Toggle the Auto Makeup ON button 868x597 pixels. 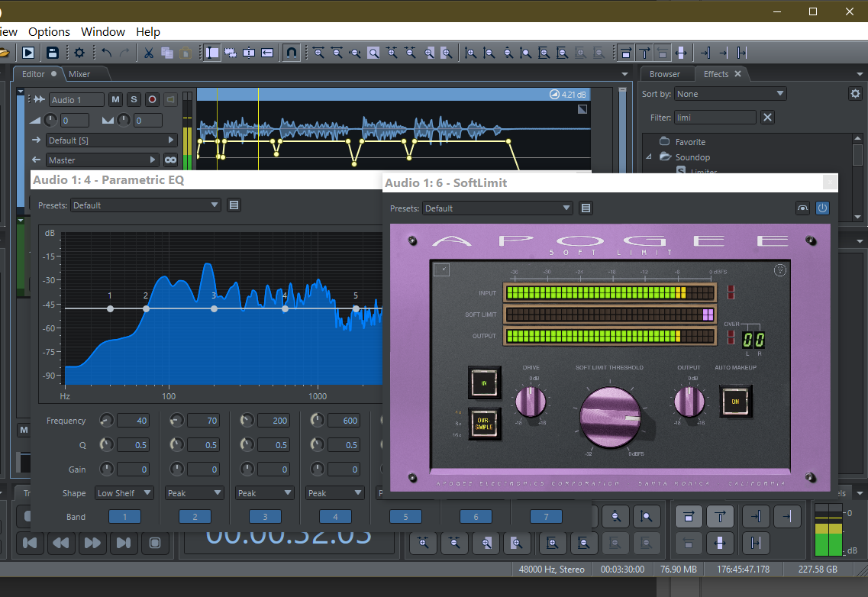(x=736, y=400)
